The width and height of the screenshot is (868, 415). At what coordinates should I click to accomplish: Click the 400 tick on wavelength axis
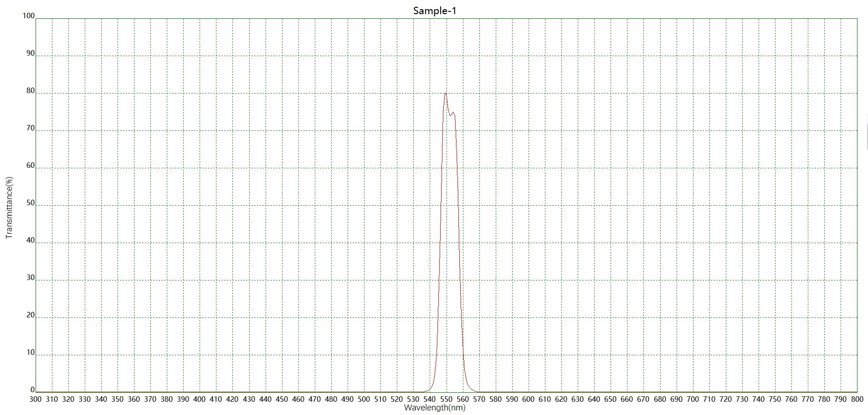click(x=200, y=399)
